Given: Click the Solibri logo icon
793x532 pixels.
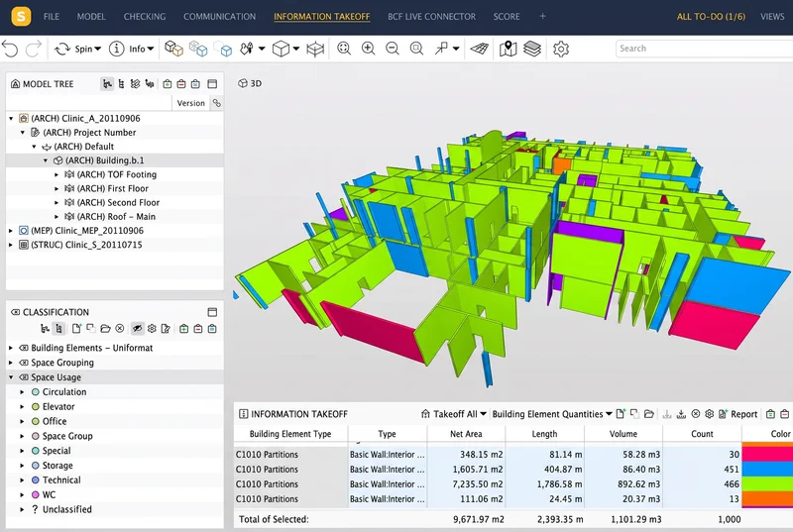Looking at the screenshot, I should tap(21, 16).
